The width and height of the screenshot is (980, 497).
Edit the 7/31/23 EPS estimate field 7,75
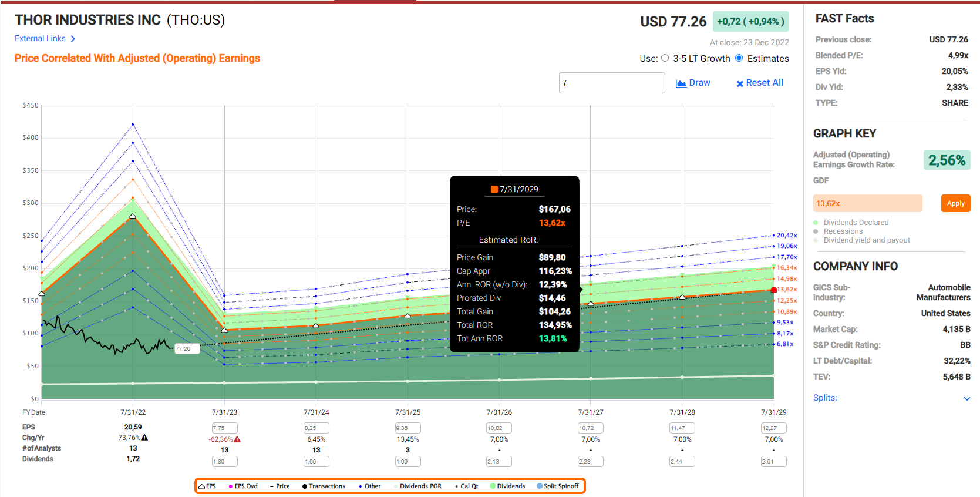point(224,428)
